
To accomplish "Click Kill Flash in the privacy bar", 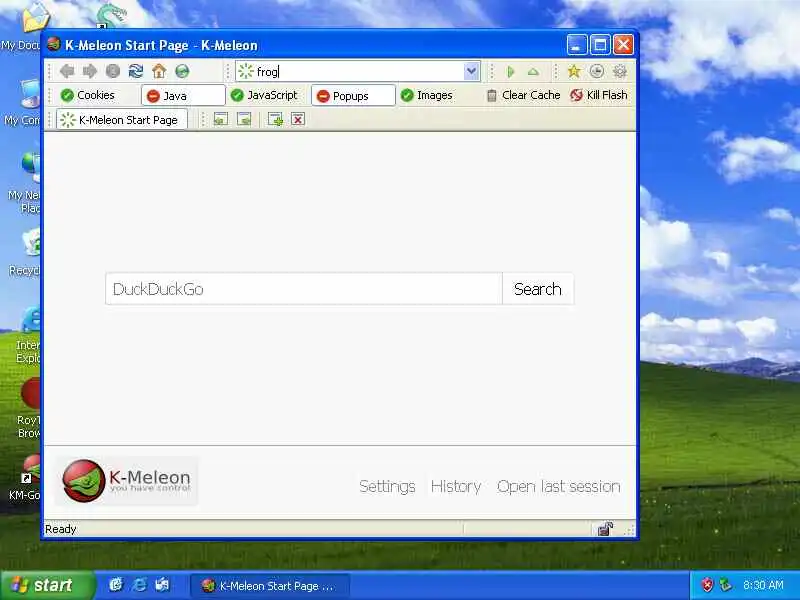I will [599, 95].
